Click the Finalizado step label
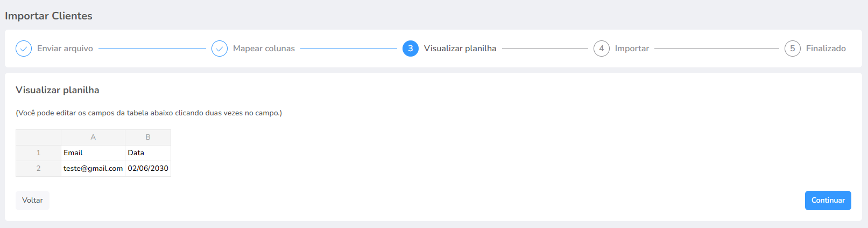The width and height of the screenshot is (868, 228). click(x=826, y=49)
